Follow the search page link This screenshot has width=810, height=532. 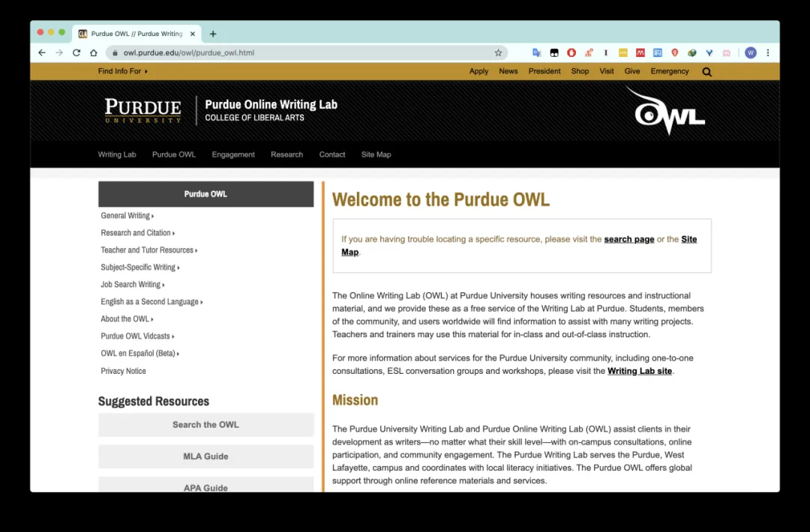[629, 239]
